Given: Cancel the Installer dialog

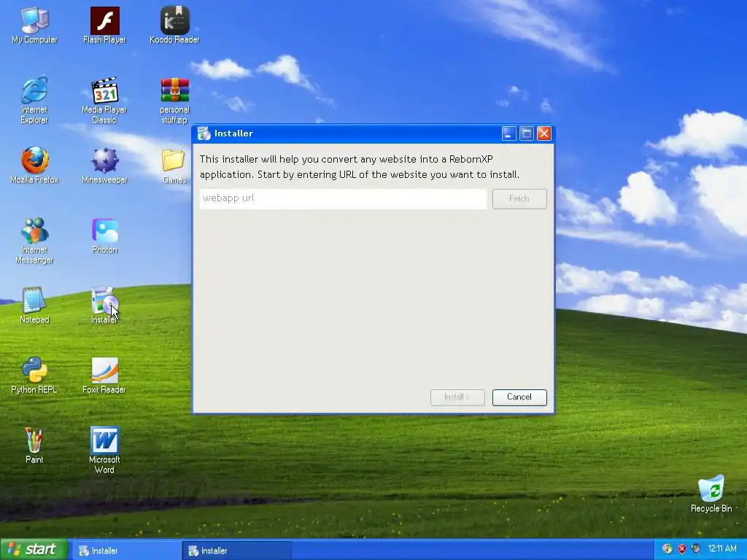Looking at the screenshot, I should point(519,397).
